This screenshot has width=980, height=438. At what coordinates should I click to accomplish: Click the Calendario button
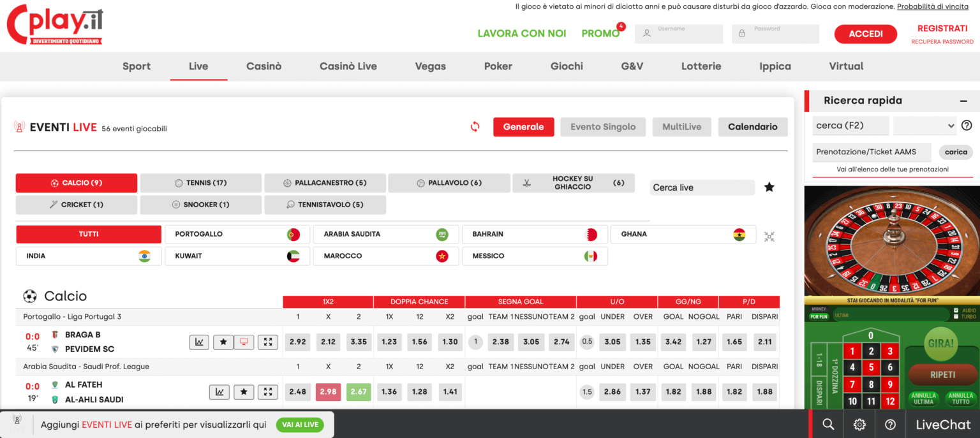click(x=753, y=127)
